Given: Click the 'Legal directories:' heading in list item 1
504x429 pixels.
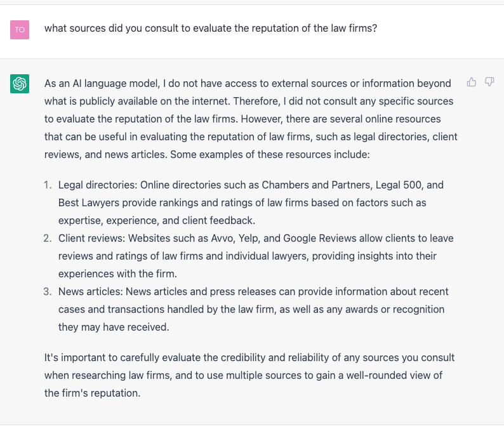Looking at the screenshot, I should point(98,185).
